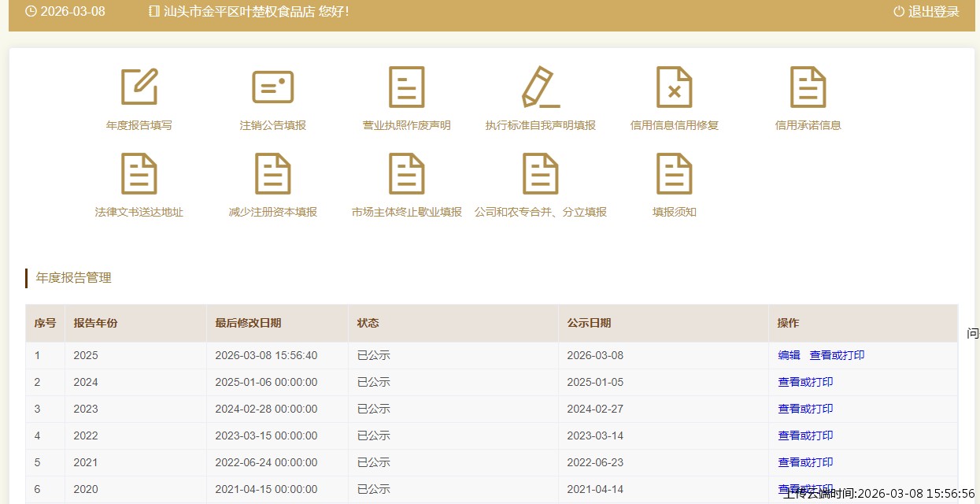980x504 pixels.
Task: Click 查看或打印 in the 2021 row
Action: [x=805, y=462]
